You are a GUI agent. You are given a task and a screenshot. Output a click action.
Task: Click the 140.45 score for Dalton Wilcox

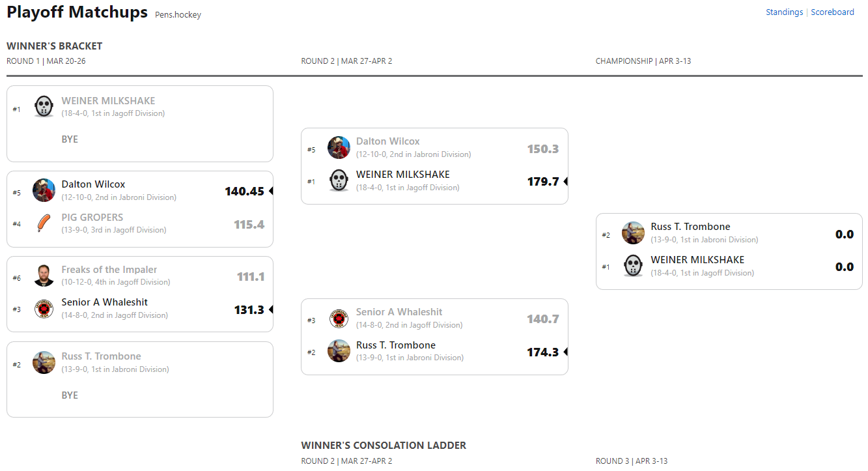pos(244,192)
